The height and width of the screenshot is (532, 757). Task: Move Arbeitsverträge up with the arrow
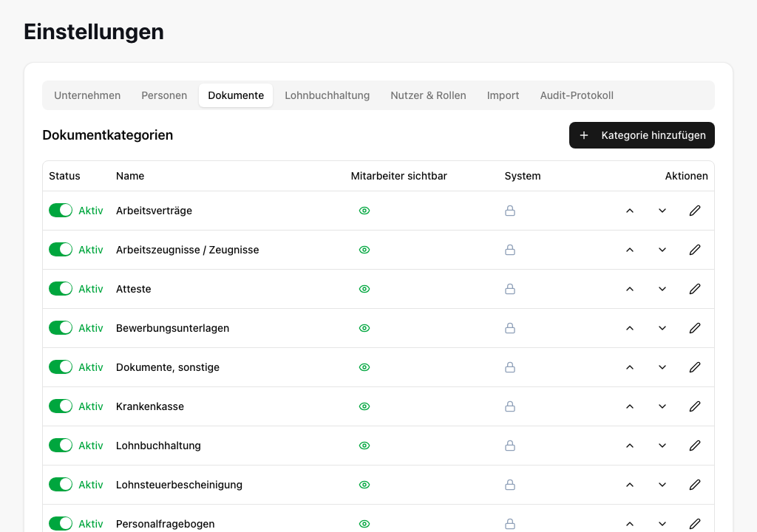(630, 211)
